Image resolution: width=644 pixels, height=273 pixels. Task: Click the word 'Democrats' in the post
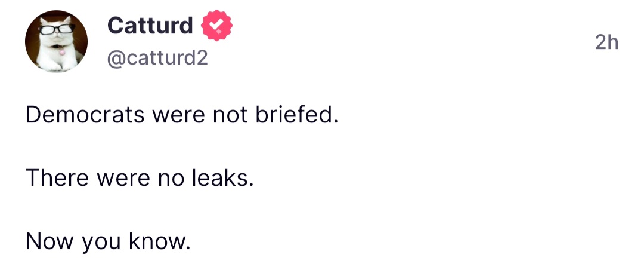pyautogui.click(x=85, y=115)
